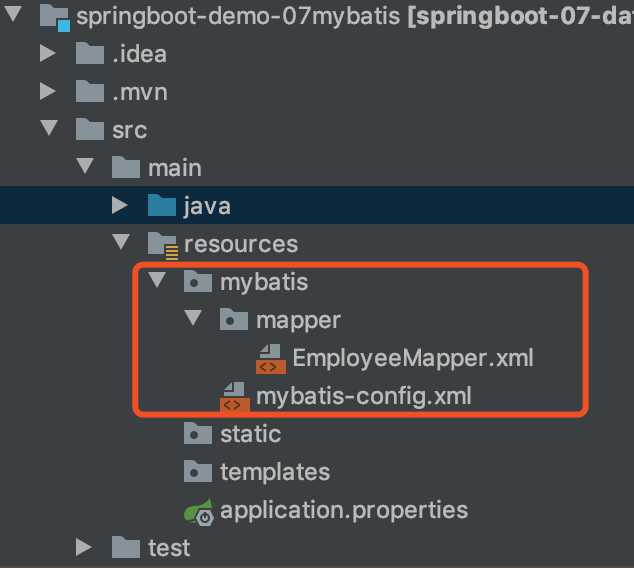
Task: Click the project module folder icon
Action: click(55, 17)
